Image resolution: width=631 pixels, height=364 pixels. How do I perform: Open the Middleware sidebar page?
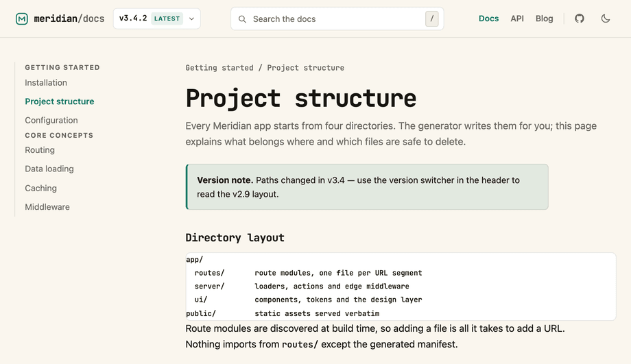(x=47, y=207)
